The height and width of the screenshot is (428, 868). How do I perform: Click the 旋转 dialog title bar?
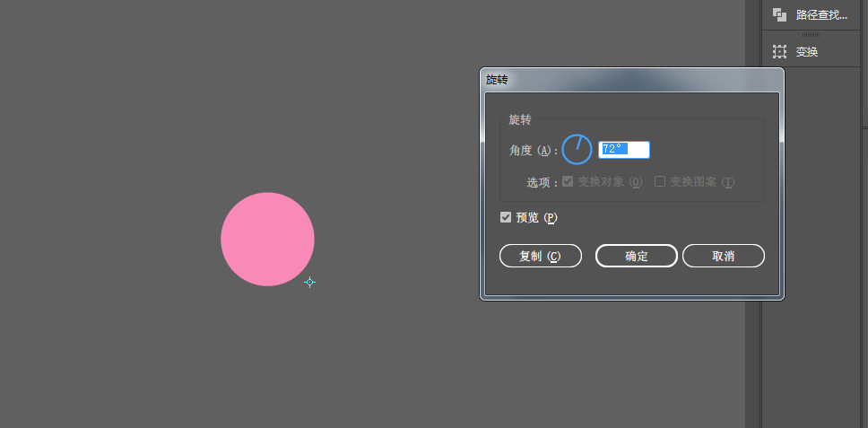[631, 80]
